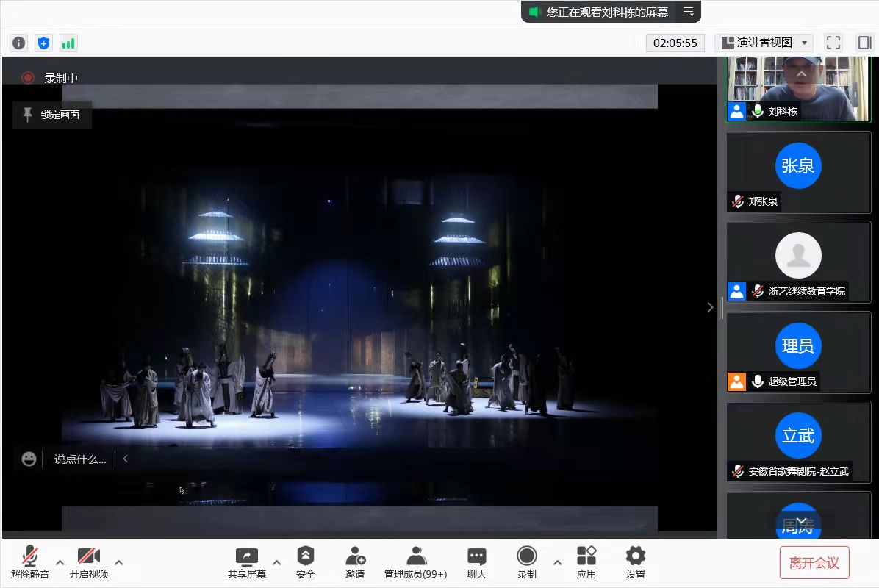Screen dimensions: 879x588
Task: Open the blue security shield icon
Action: [44, 43]
